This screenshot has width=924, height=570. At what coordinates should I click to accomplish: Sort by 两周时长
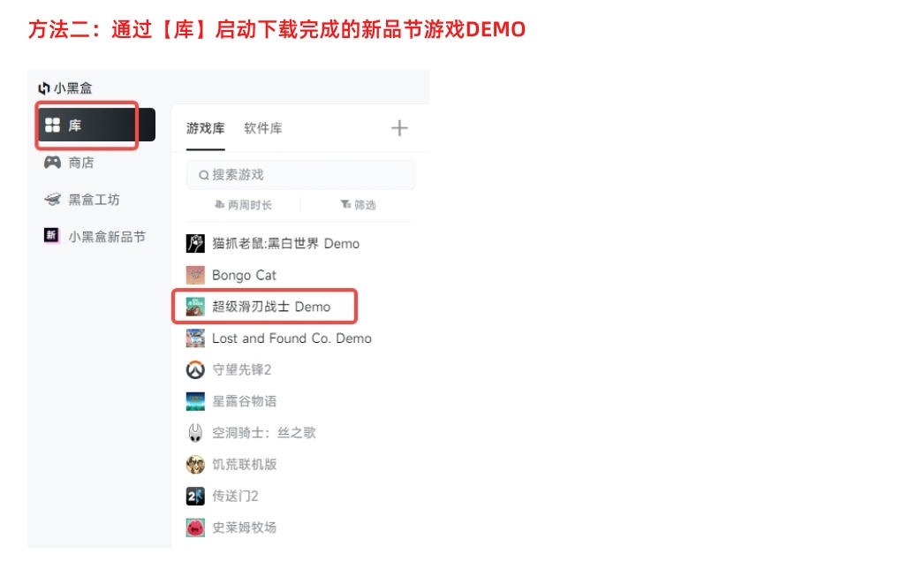click(244, 204)
